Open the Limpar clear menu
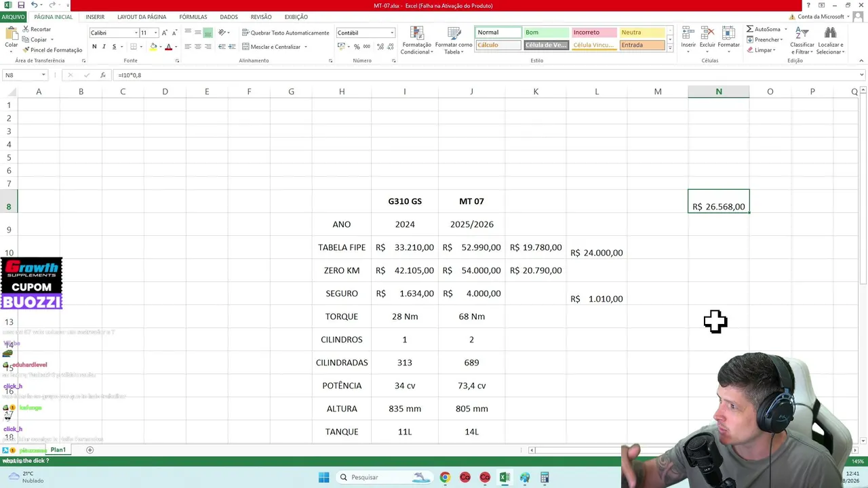This screenshot has width=868, height=488. click(x=761, y=50)
